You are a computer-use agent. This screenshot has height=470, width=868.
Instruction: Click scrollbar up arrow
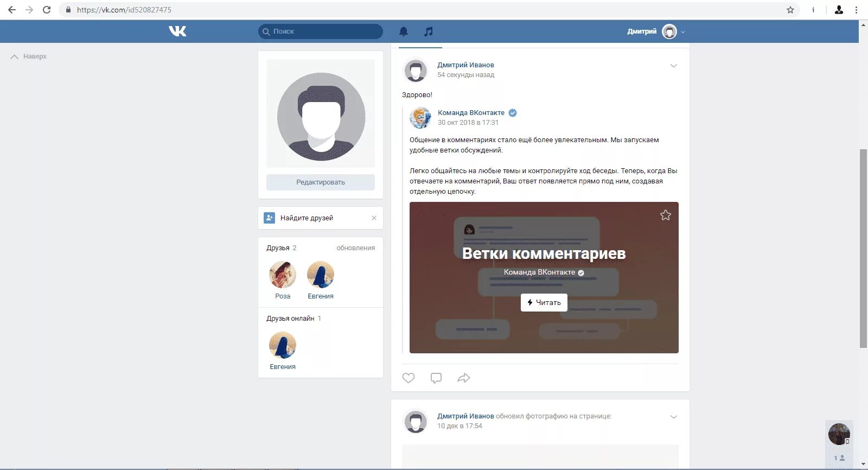tap(863, 24)
